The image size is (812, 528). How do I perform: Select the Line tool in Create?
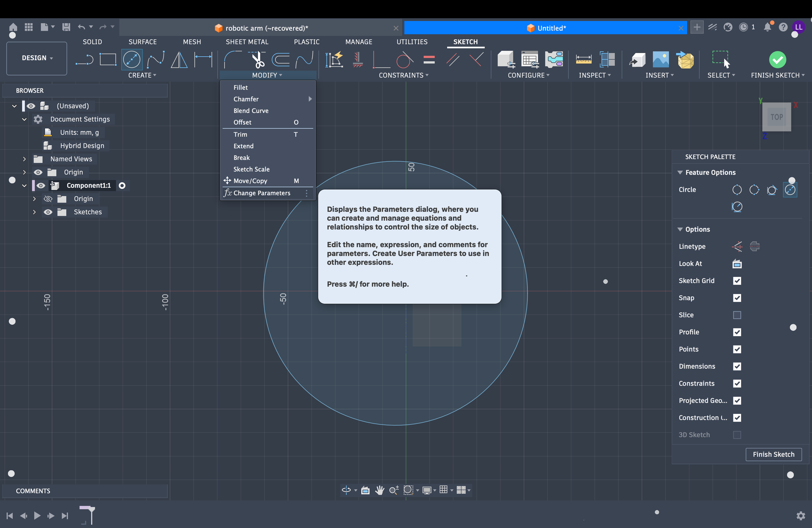coord(84,60)
